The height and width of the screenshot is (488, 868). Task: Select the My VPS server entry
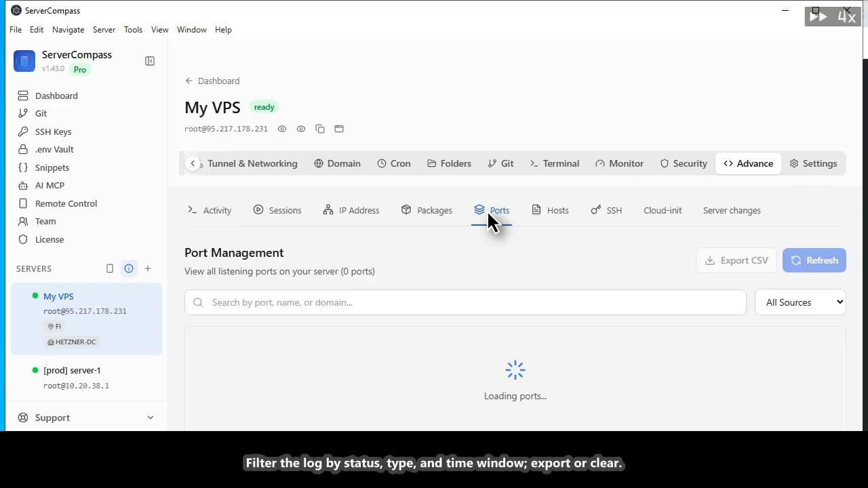coord(86,319)
